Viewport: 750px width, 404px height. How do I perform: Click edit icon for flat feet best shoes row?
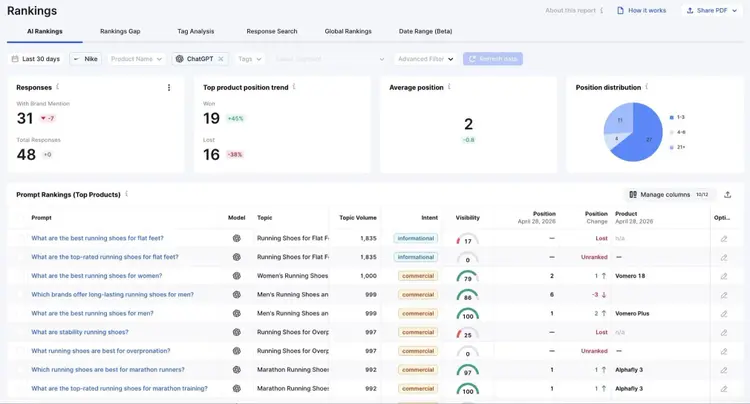[x=724, y=239]
